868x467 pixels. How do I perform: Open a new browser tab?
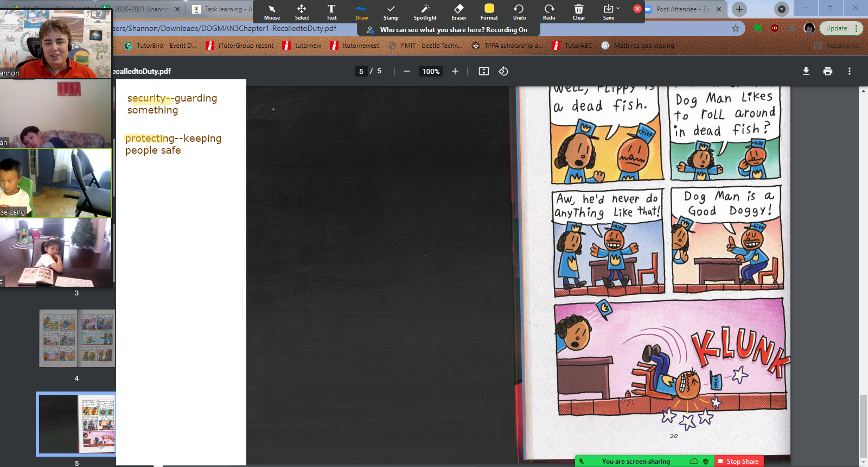(x=739, y=9)
